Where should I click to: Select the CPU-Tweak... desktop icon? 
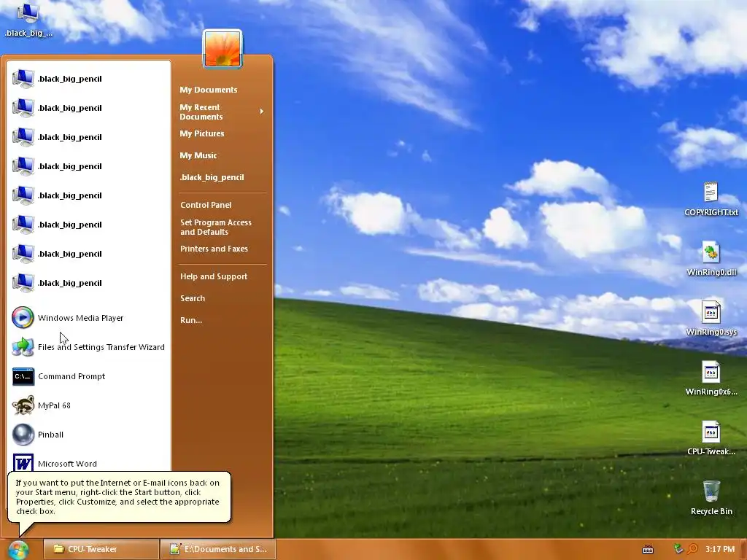pyautogui.click(x=711, y=438)
